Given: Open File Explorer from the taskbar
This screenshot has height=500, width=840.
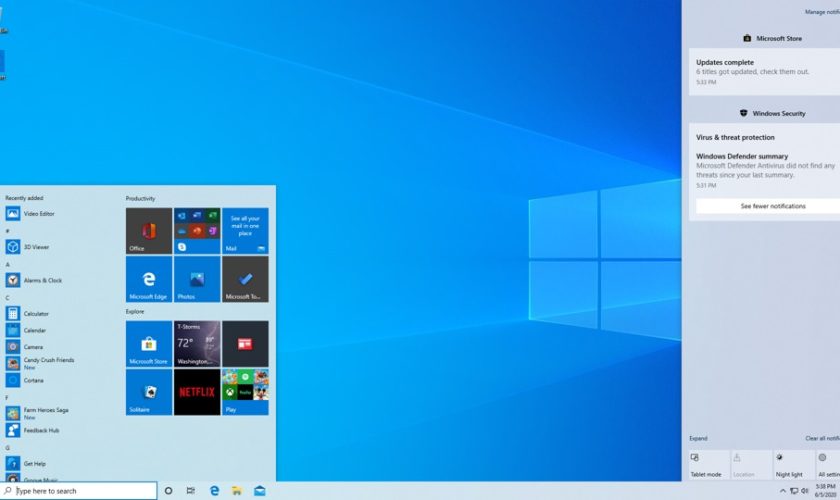Looking at the screenshot, I should (237, 491).
